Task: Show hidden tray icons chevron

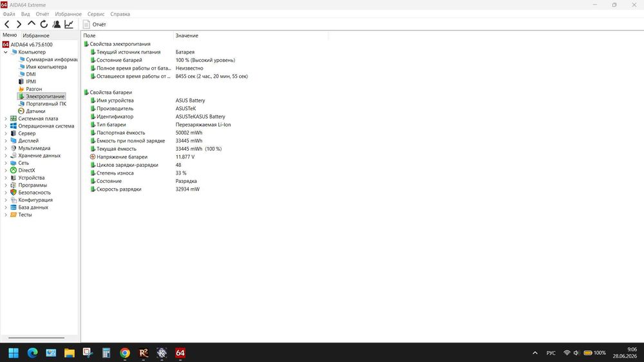Action: 535,353
